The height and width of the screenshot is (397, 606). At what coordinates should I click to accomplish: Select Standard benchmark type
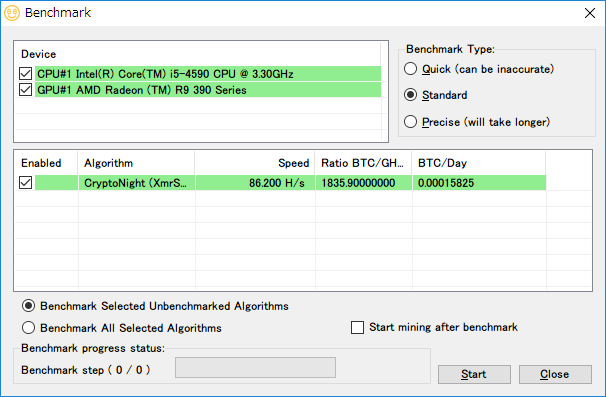(x=410, y=95)
